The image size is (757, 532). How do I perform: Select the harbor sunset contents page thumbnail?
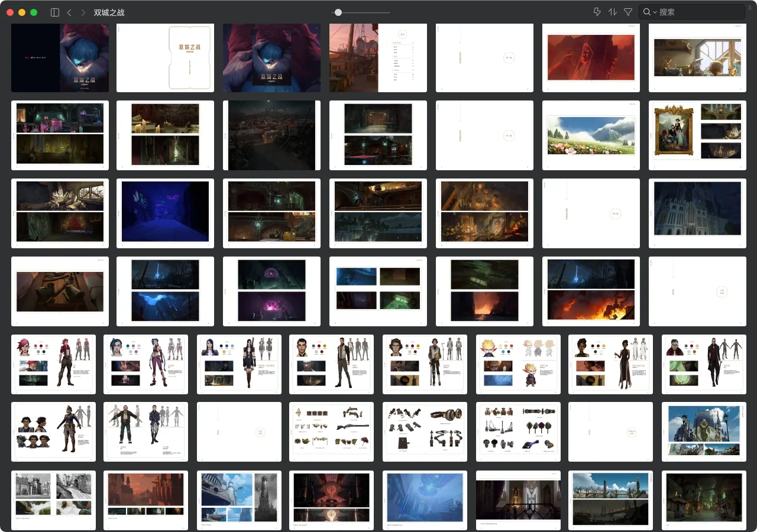[x=378, y=58]
